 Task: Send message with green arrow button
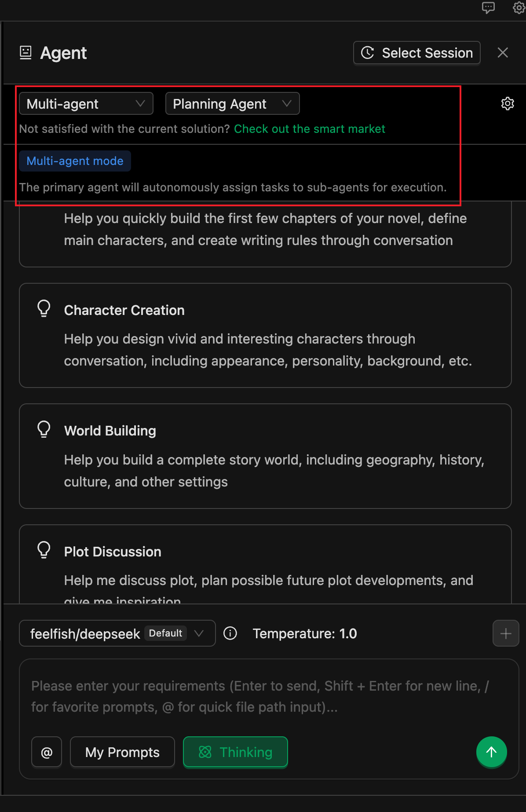tap(491, 752)
